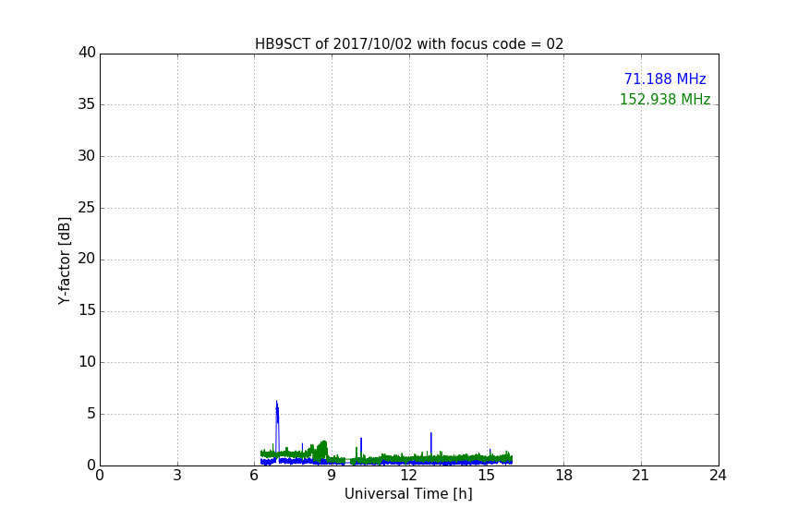This screenshot has width=798, height=532.
Task: Select the blue '71.188 MHz' legend label
Action: tap(665, 79)
